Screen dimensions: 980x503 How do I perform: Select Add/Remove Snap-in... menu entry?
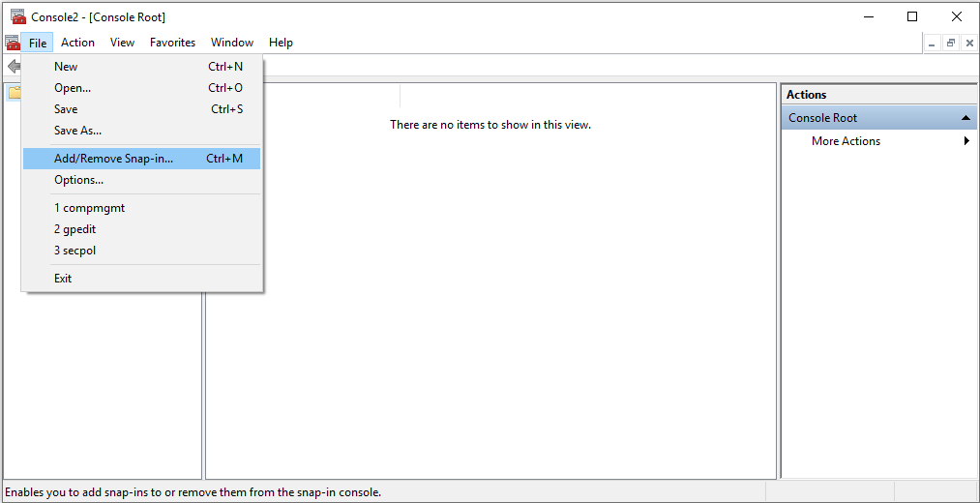(x=142, y=159)
